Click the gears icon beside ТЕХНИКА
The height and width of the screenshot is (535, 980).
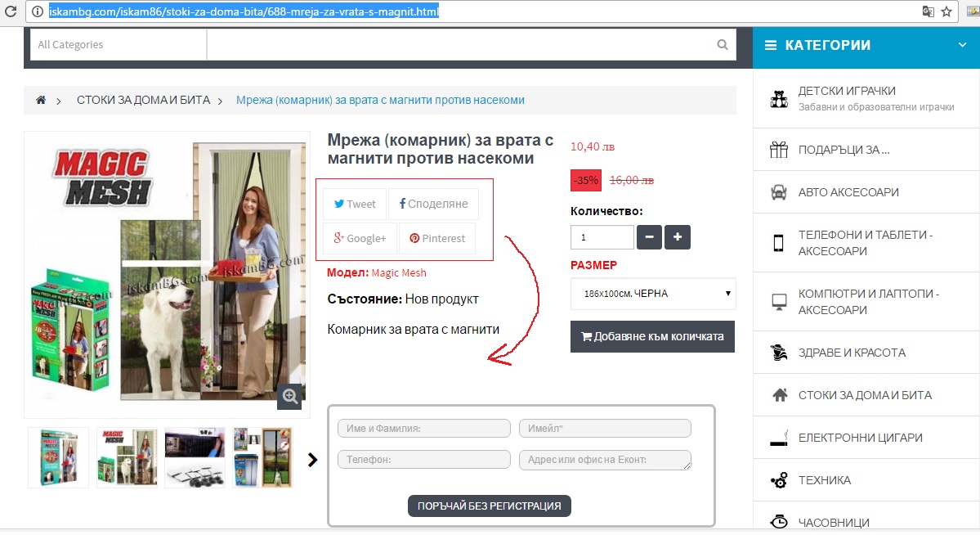click(x=779, y=480)
